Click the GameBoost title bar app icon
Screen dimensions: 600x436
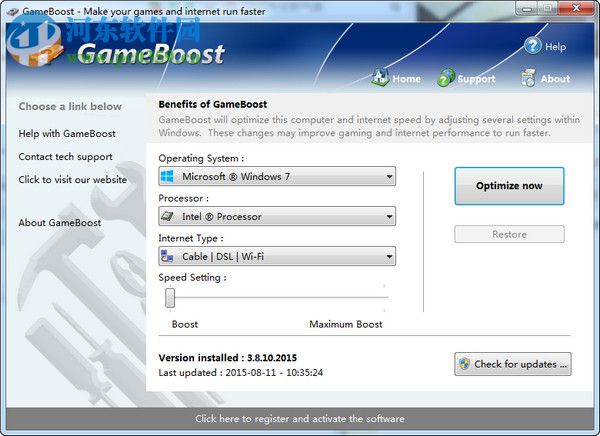tap(13, 11)
